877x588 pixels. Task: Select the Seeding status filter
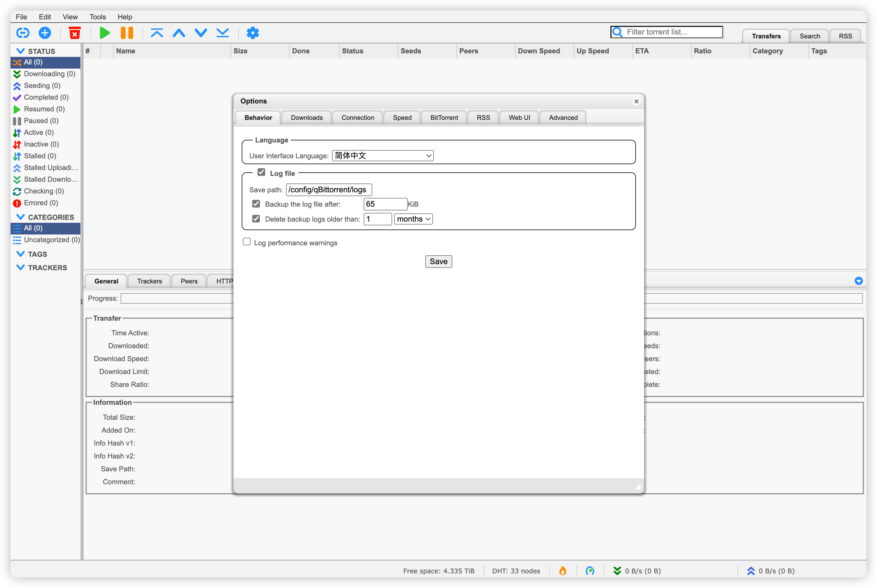point(42,86)
